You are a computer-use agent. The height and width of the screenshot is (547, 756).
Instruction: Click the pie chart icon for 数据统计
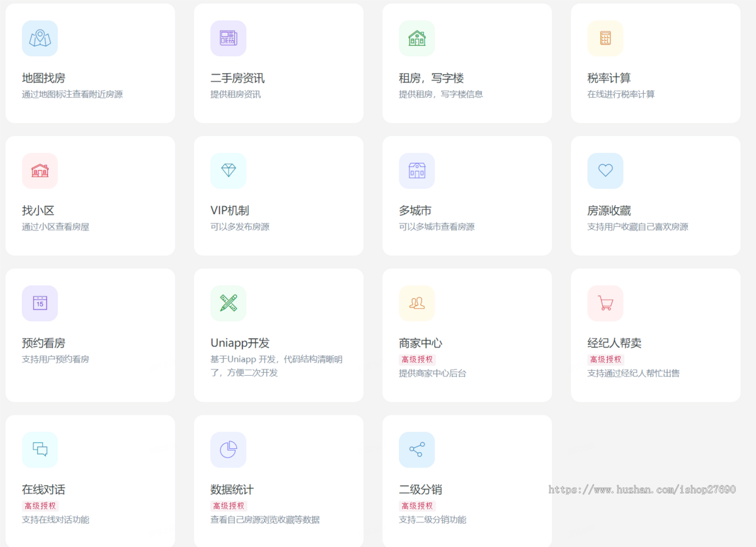click(x=228, y=449)
